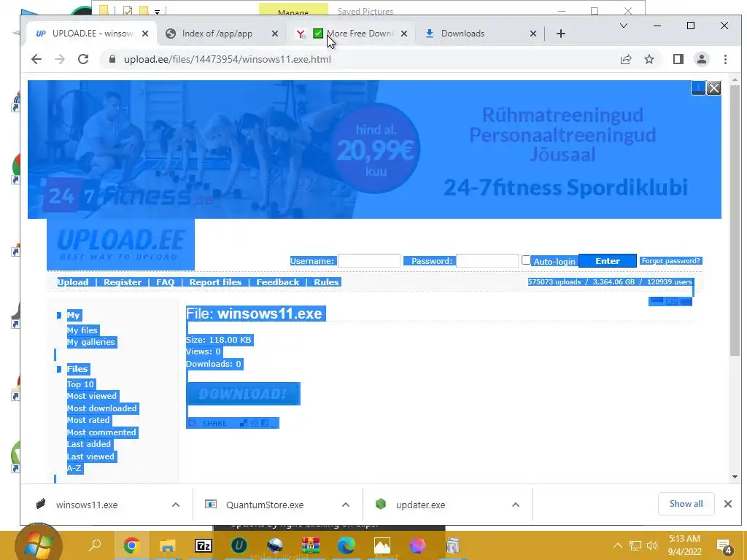This screenshot has width=747, height=560.
Task: Open the Register link
Action: click(123, 282)
